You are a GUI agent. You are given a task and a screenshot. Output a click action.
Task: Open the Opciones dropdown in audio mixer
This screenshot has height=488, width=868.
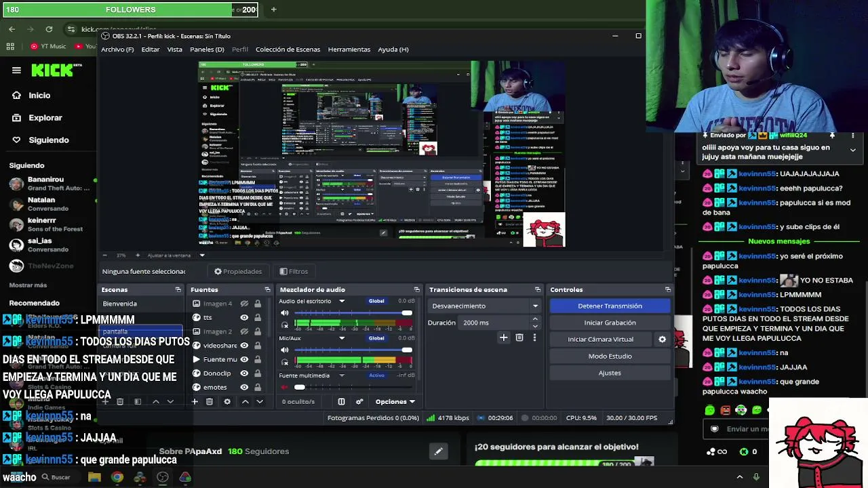coord(395,402)
